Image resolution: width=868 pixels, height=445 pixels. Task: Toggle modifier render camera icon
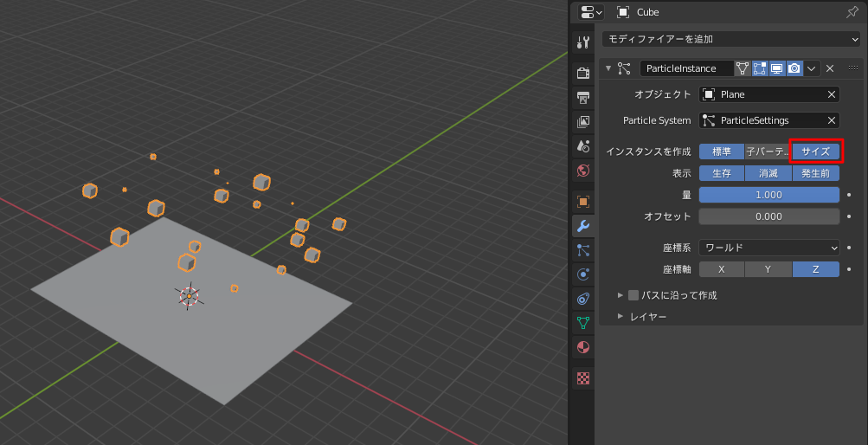[794, 68]
